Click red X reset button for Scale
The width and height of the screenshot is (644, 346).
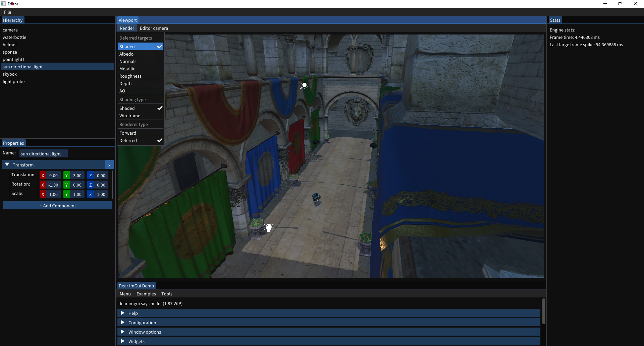43,194
